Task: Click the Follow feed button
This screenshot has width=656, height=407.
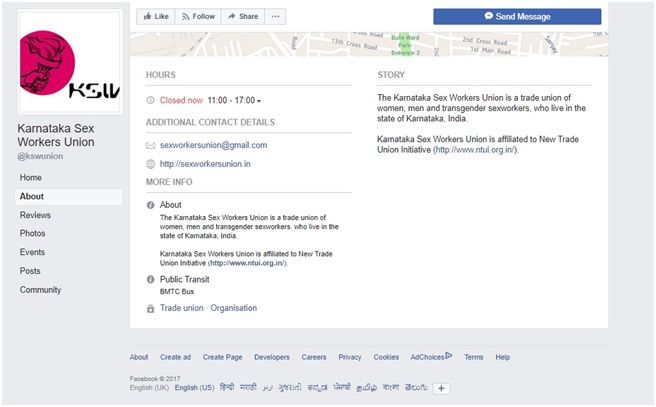Action: pos(198,16)
